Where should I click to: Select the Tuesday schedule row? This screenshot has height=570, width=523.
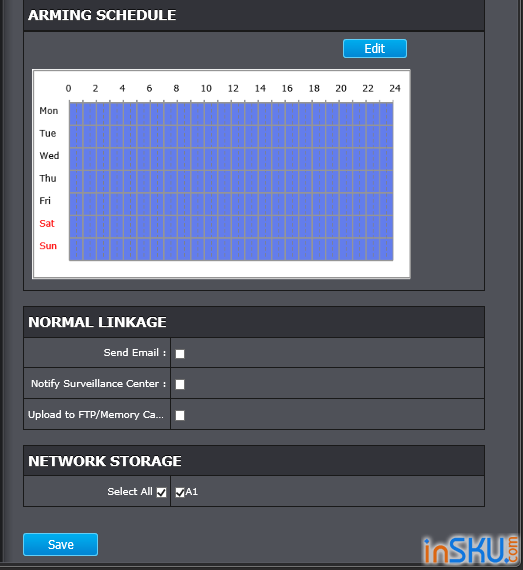pyautogui.click(x=231, y=136)
